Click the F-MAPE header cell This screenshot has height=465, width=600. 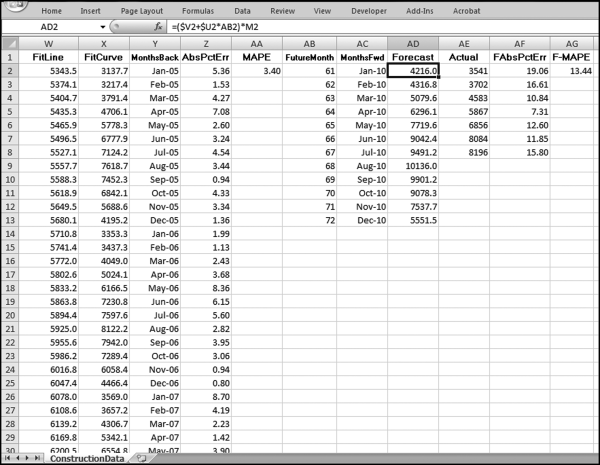(572, 57)
